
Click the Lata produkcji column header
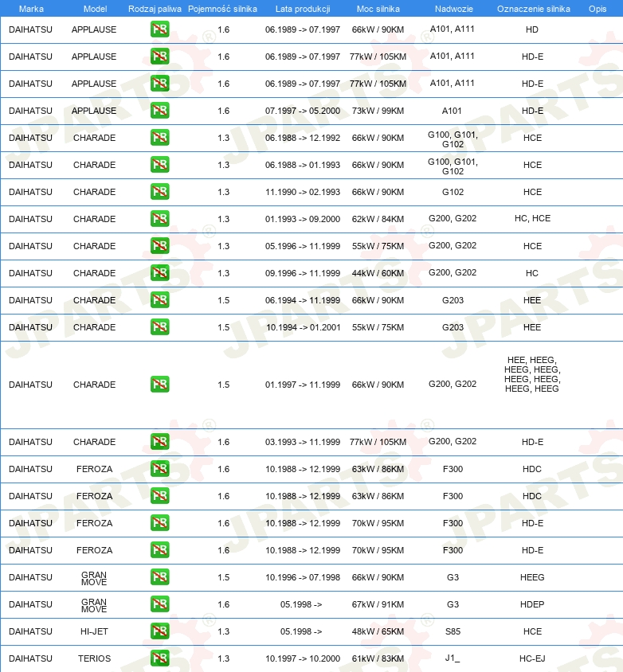pos(303,9)
